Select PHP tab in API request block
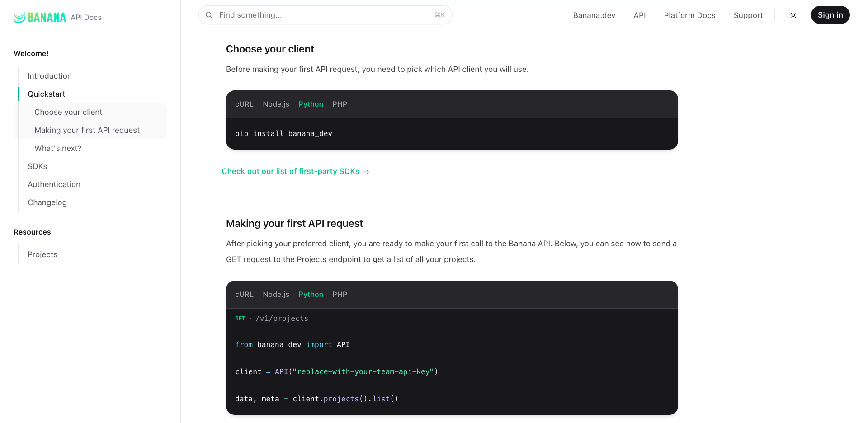This screenshot has width=868, height=423. (340, 295)
